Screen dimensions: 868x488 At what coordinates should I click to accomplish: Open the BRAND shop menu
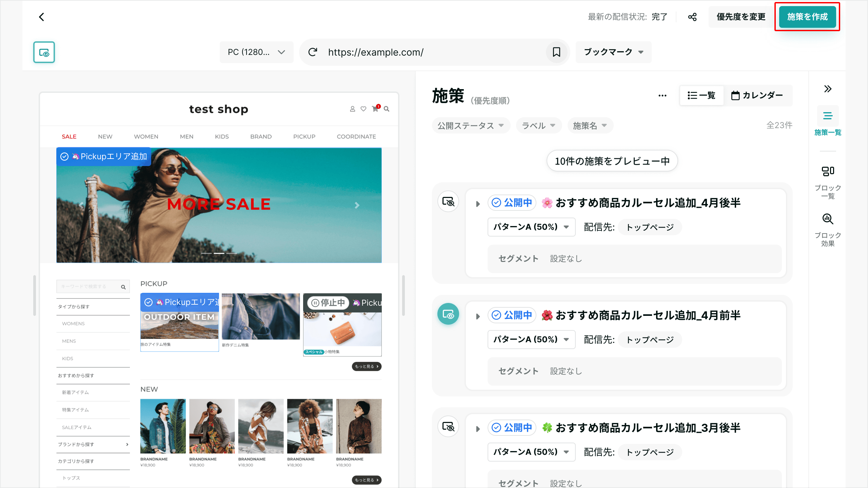click(x=261, y=137)
